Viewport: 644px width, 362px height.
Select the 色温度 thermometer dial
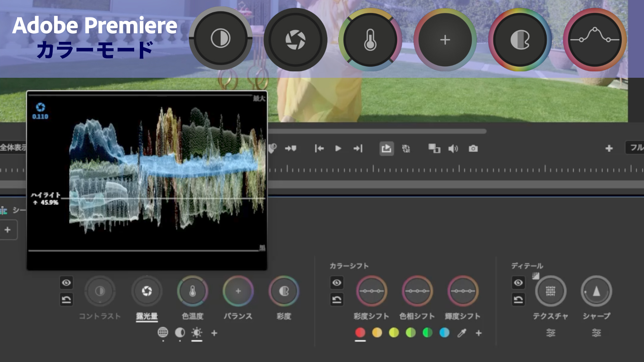coord(193,291)
